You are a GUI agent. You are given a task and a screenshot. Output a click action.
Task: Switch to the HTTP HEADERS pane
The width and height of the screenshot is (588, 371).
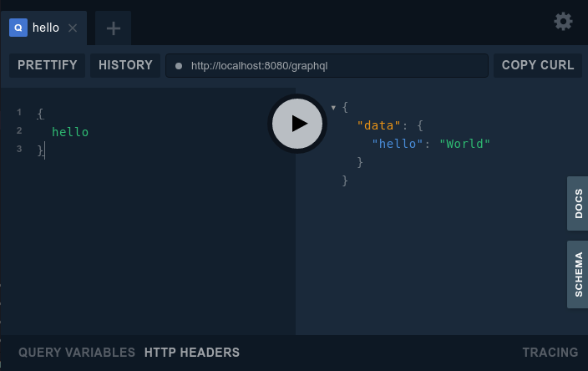[x=192, y=353]
